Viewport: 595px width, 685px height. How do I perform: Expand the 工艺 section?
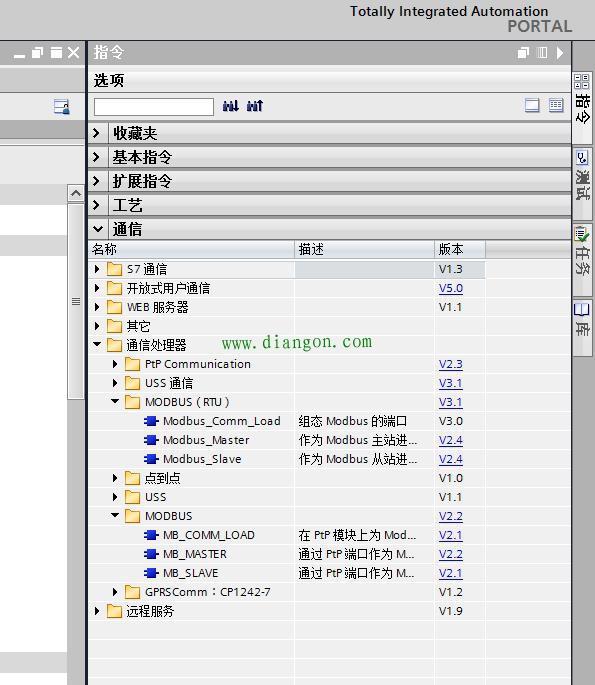point(97,205)
